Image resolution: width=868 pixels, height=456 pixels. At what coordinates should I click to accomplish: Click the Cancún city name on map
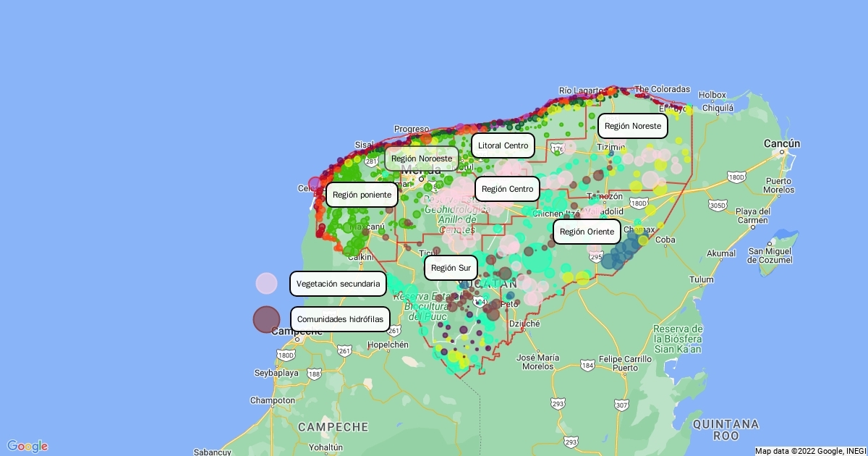click(782, 143)
